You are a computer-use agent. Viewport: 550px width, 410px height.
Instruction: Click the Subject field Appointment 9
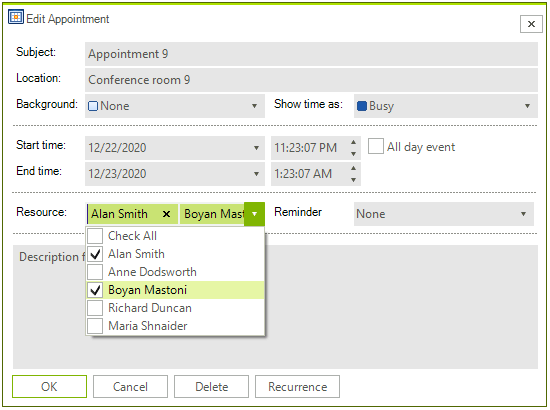pyautogui.click(x=311, y=54)
